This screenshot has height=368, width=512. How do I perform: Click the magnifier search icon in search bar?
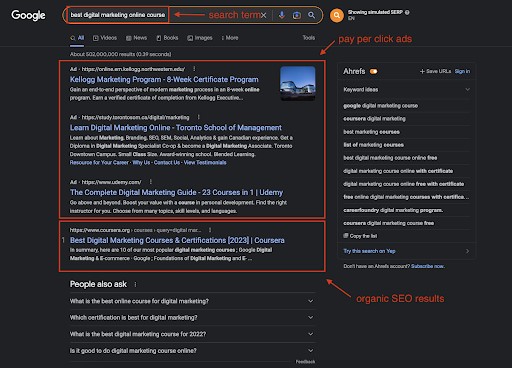(311, 15)
